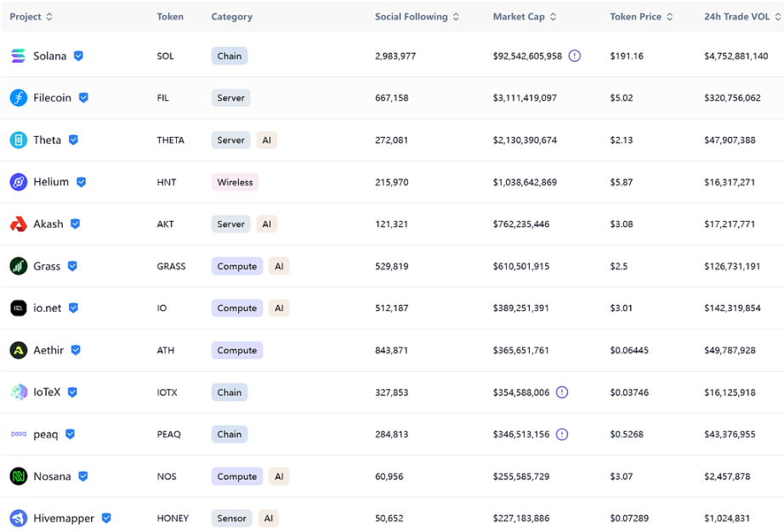Click the 24h volume $1,024,831

click(727, 518)
